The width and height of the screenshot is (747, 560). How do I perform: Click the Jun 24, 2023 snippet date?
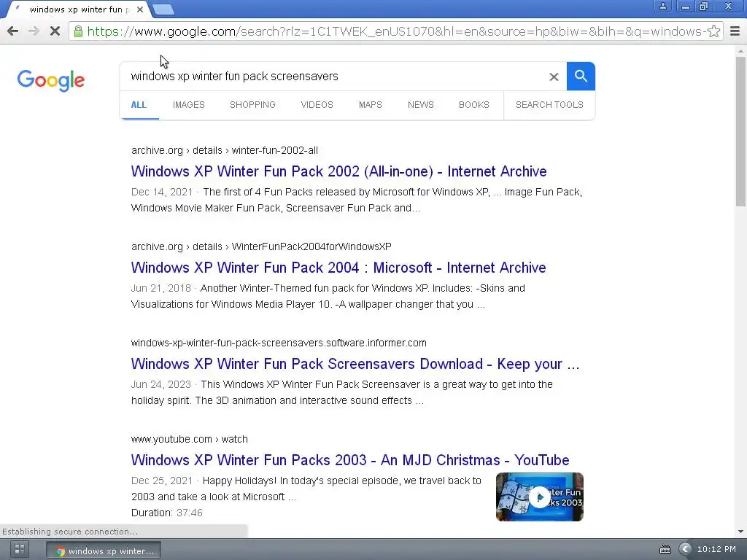161,384
